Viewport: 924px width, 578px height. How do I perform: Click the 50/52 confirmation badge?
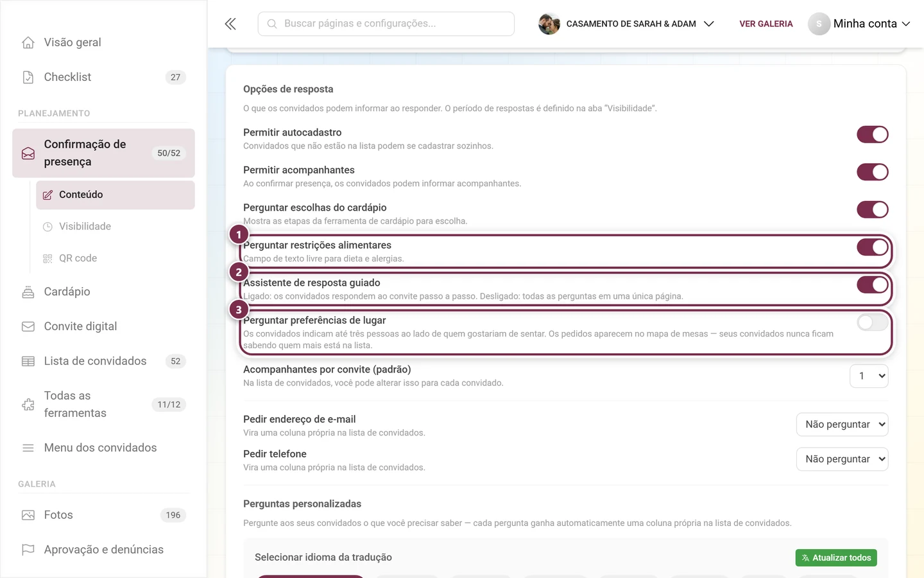coord(169,153)
